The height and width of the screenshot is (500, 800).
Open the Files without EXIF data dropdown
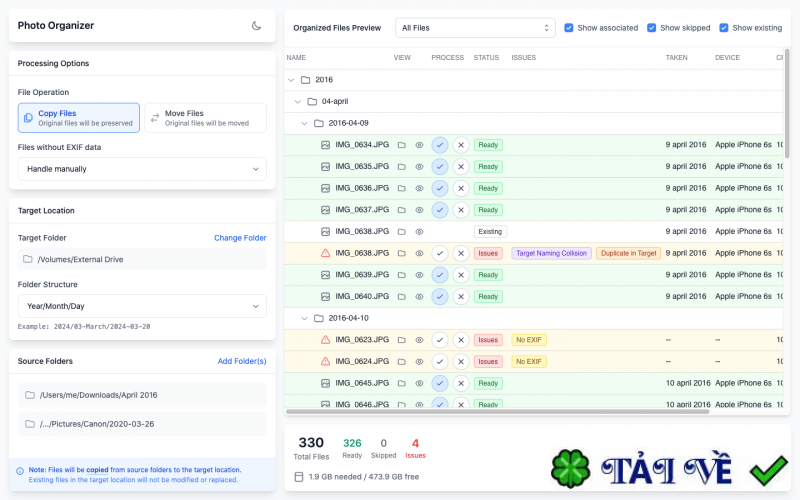click(x=142, y=169)
